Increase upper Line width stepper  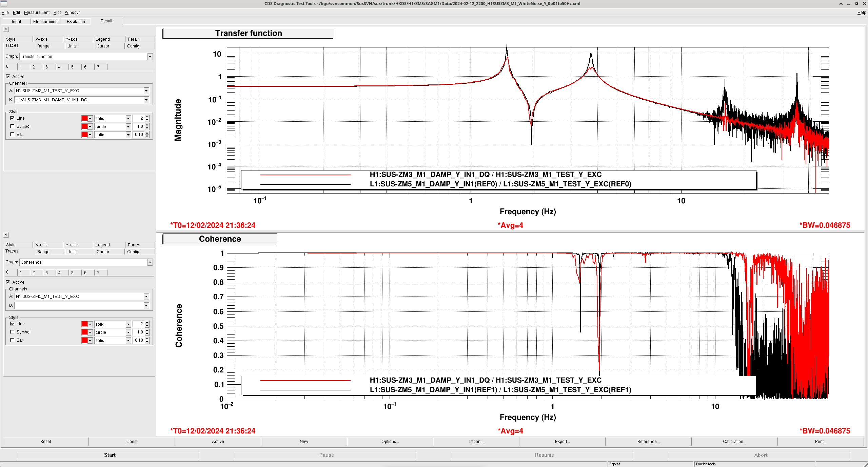click(147, 117)
